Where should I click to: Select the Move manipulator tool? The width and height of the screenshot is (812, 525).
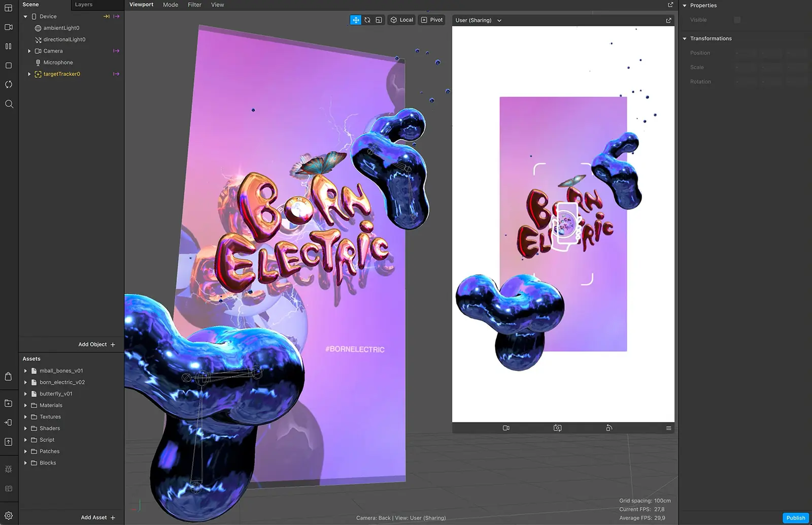tap(356, 20)
